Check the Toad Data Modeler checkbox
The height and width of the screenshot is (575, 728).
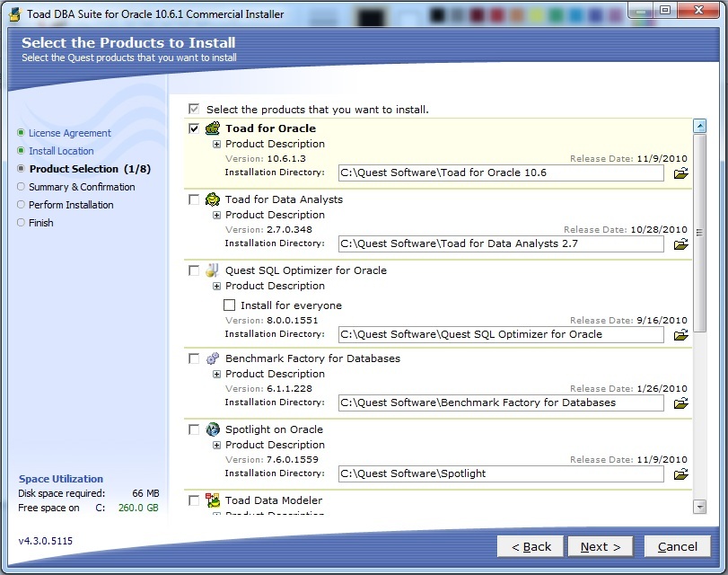[194, 500]
